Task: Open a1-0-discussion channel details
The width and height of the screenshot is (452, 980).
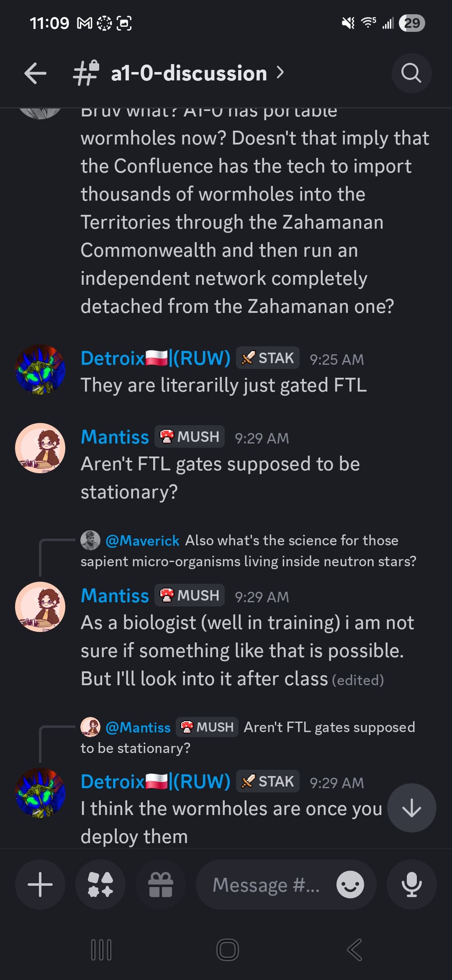Action: [x=189, y=73]
